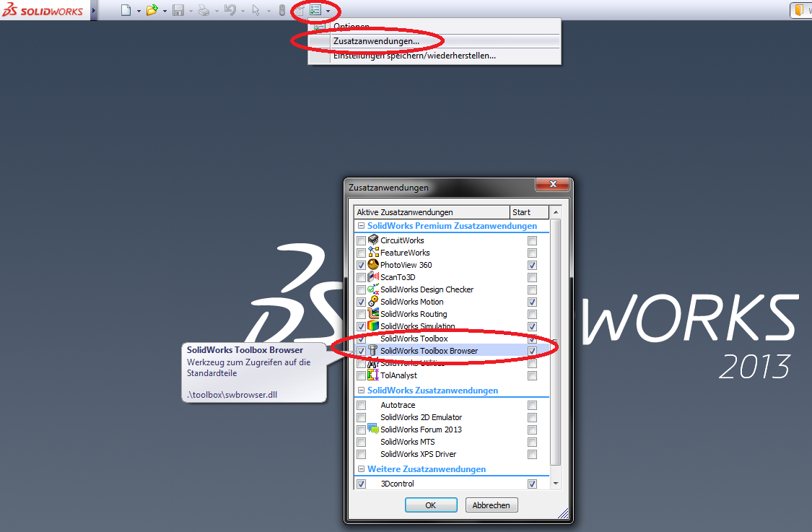Open the dropdown arrow next to Options icon
812x532 pixels.
(328, 11)
